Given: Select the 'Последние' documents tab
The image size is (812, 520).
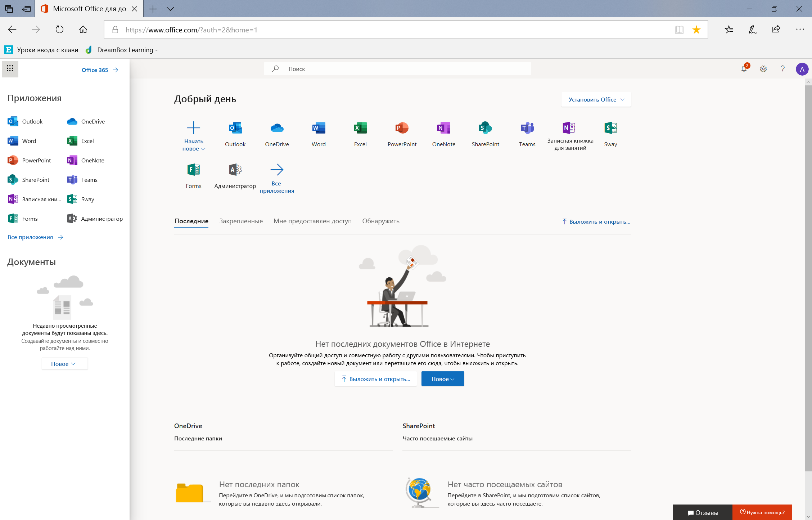Looking at the screenshot, I should (x=190, y=221).
